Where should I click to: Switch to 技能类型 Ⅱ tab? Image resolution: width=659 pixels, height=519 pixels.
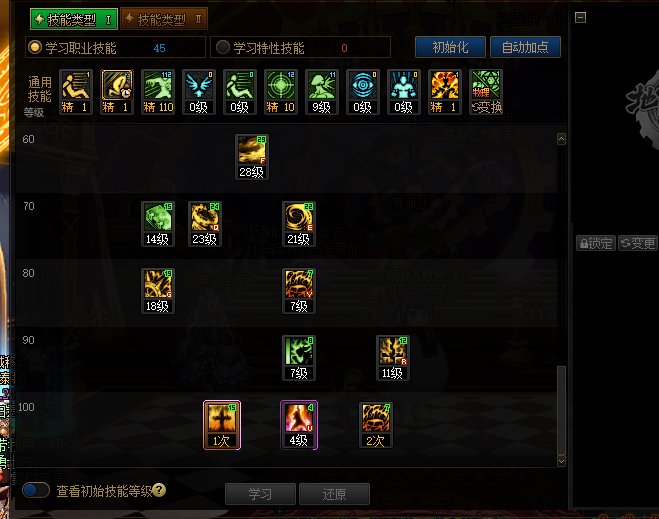click(164, 19)
